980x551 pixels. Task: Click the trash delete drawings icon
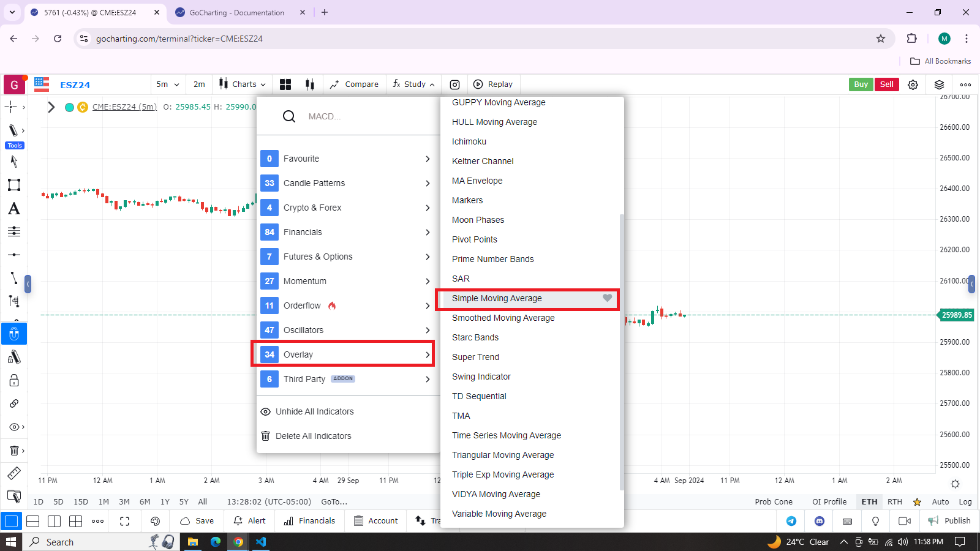coord(13,451)
